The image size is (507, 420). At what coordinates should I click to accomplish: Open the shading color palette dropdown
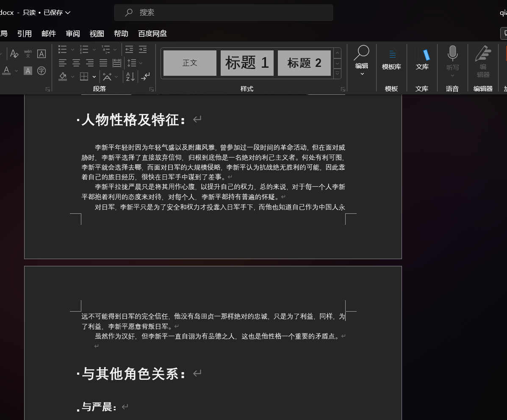[x=72, y=77]
